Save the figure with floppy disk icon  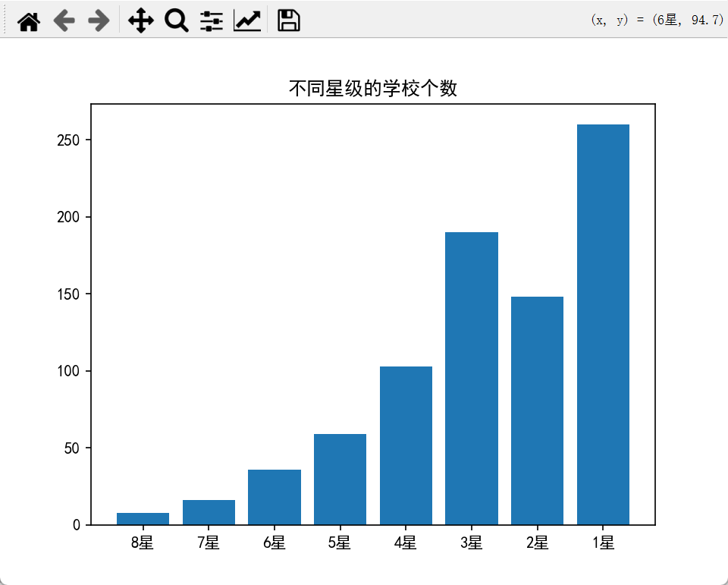(289, 21)
